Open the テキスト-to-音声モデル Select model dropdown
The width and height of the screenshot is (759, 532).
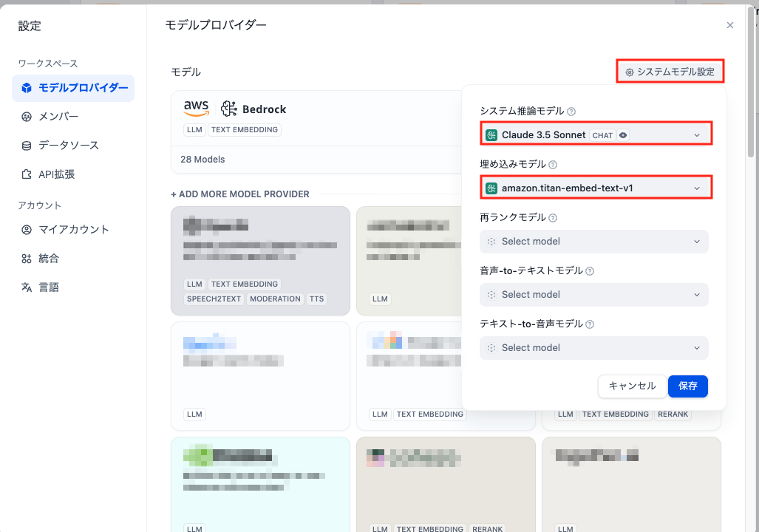point(594,348)
